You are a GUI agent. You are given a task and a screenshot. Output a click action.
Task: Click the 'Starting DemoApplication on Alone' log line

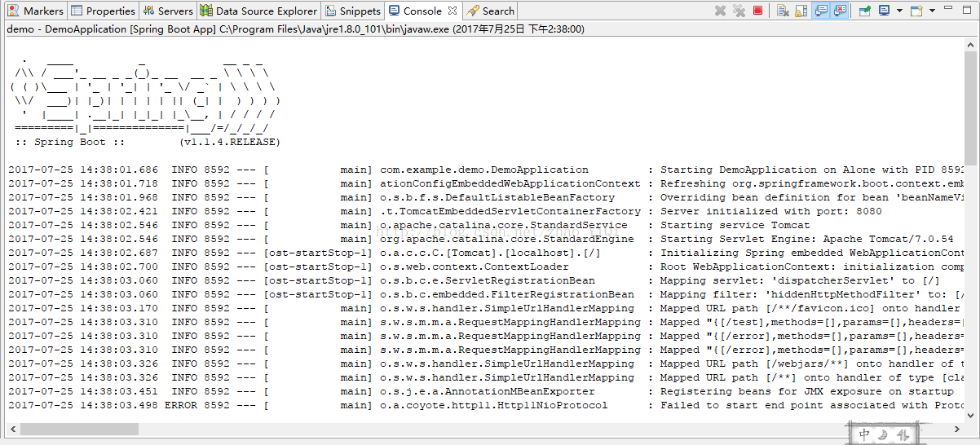coord(486,170)
